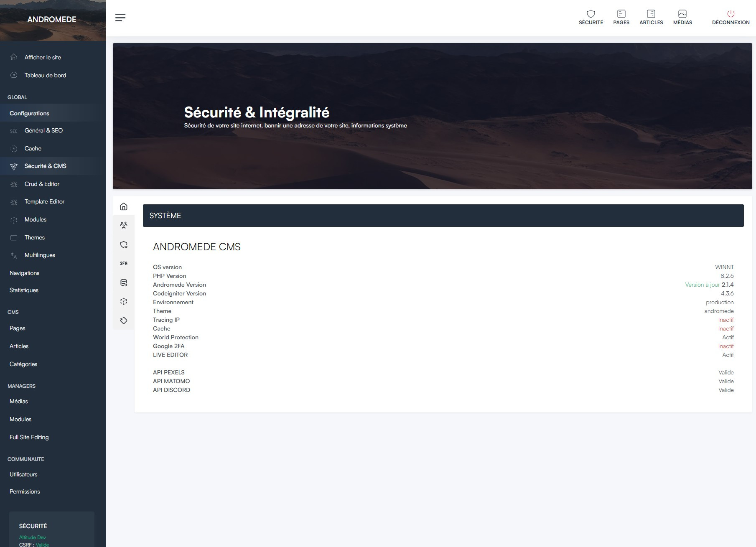
Task: Expand the Navigations menu
Action: tap(24, 273)
